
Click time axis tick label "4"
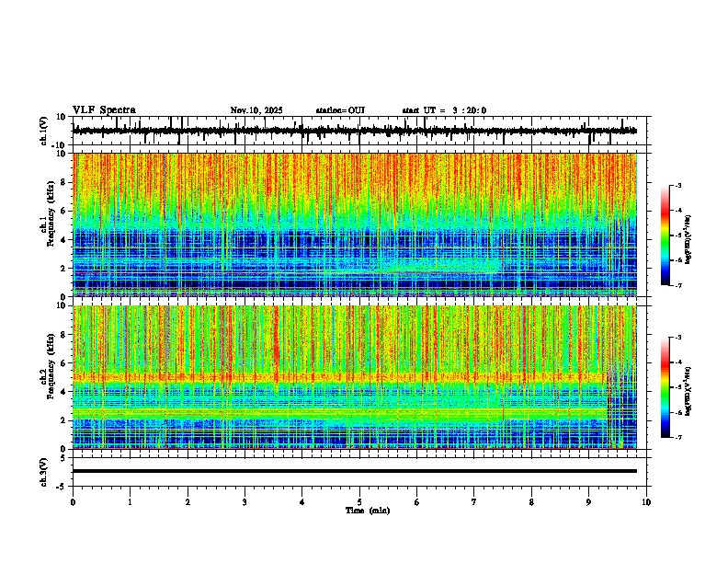(302, 502)
